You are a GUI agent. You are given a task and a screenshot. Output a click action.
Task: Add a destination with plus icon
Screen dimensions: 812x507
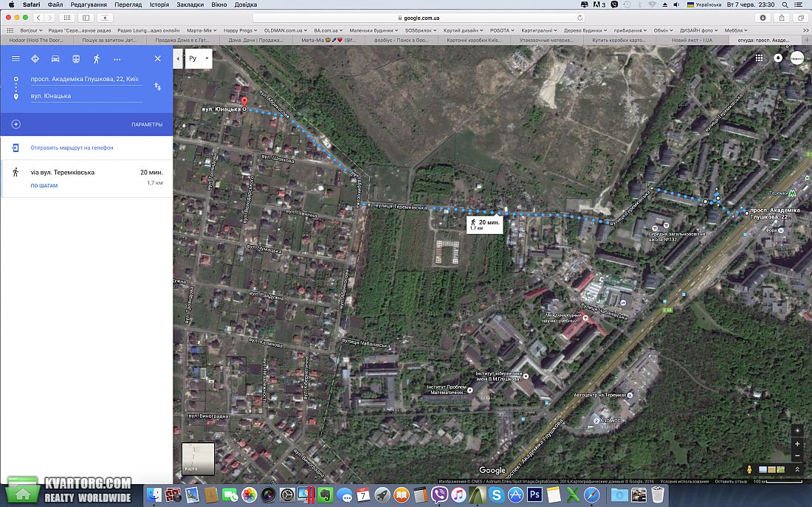click(x=16, y=124)
